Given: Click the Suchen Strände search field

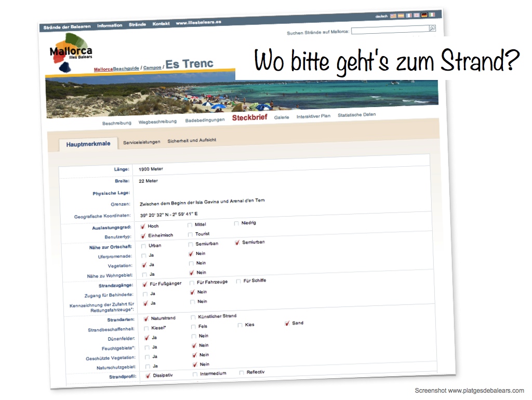Looking at the screenshot, I should click(x=390, y=30).
